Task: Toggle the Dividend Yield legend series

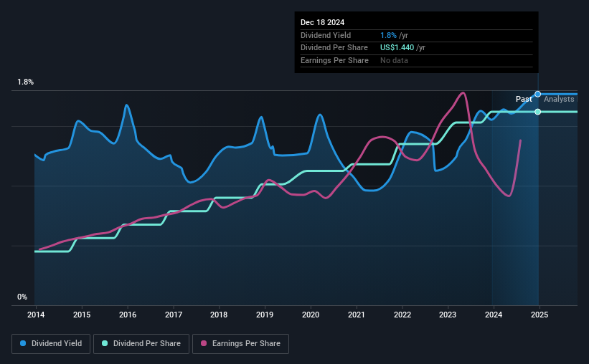Action: coord(51,344)
